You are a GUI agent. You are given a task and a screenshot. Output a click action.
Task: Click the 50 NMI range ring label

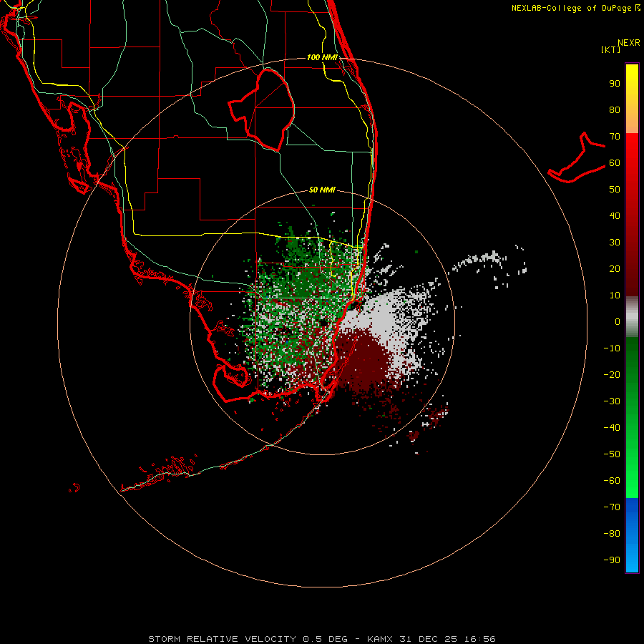(x=322, y=190)
